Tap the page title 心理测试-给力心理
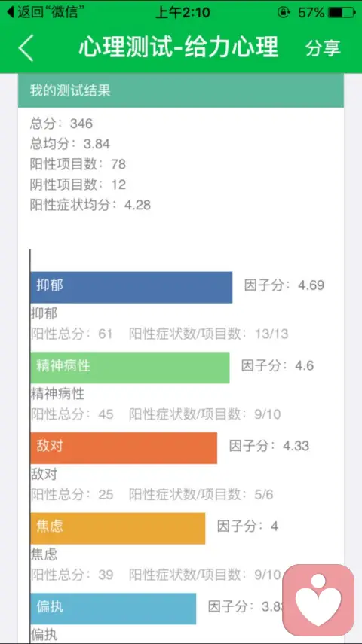The height and width of the screenshot is (644, 362). [179, 47]
